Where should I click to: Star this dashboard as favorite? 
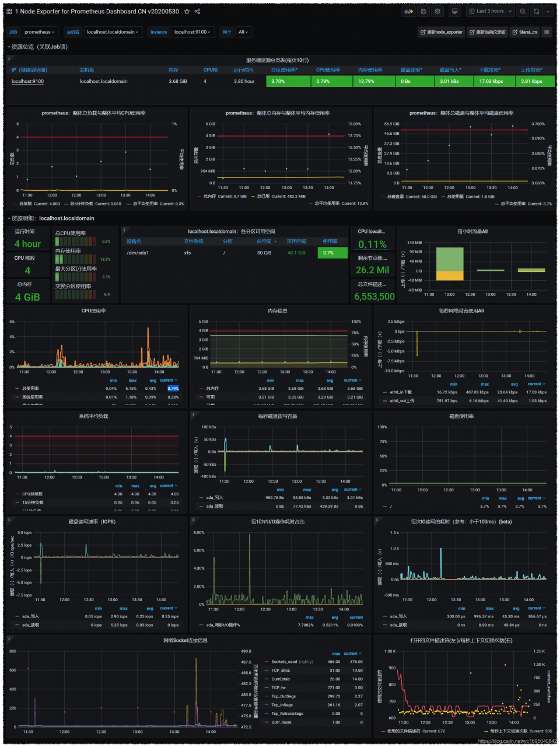(187, 11)
